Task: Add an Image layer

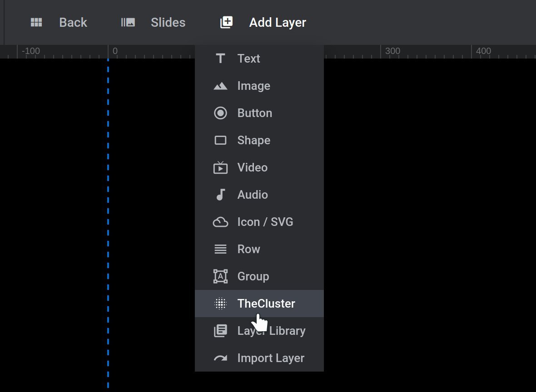Action: coord(259,86)
